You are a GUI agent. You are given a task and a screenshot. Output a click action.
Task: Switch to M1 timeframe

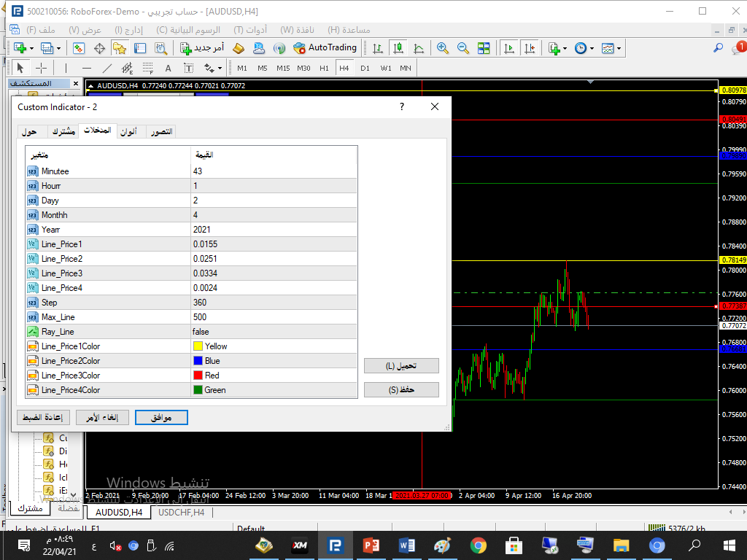[x=242, y=68]
